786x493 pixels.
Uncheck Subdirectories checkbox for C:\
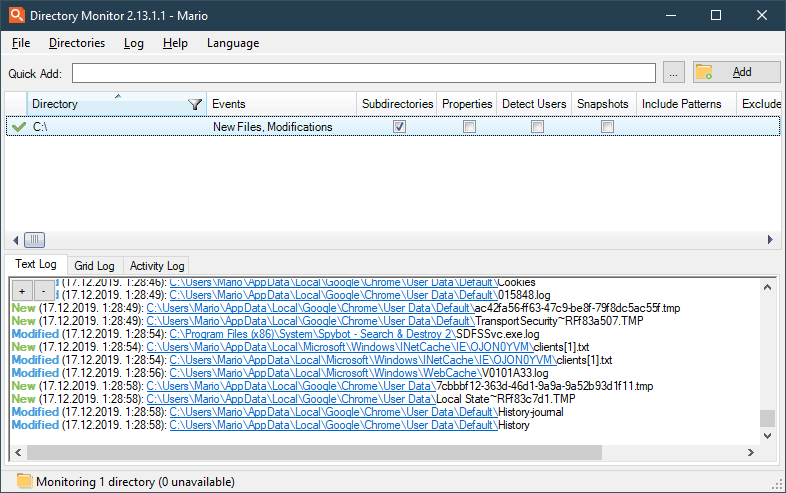point(399,127)
